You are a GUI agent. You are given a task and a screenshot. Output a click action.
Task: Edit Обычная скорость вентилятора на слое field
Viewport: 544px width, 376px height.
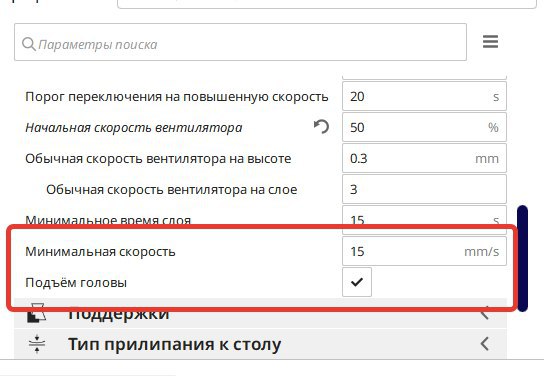(424, 189)
